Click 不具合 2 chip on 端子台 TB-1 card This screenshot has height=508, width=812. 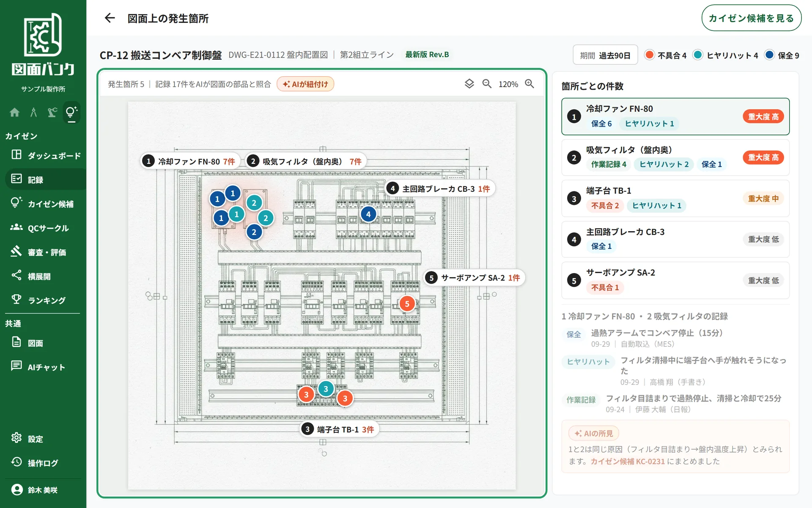coord(605,205)
